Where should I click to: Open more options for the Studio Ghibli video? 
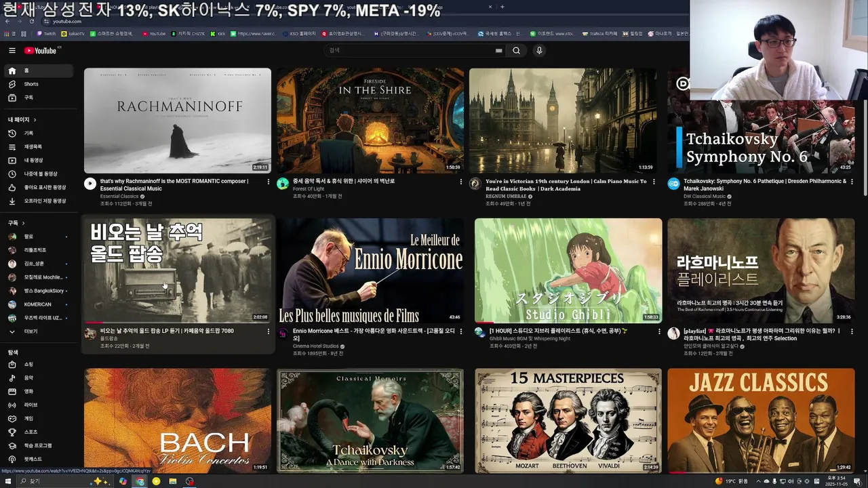659,332
